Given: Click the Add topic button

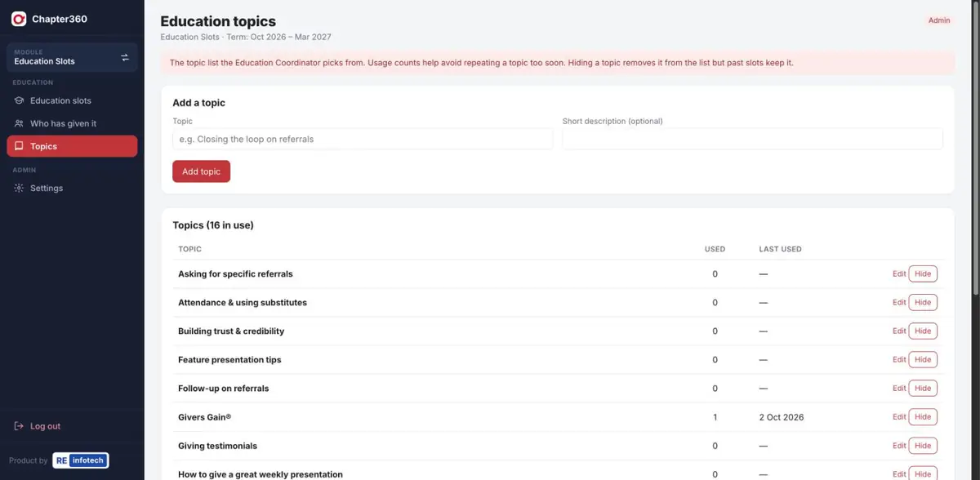Looking at the screenshot, I should pos(201,171).
